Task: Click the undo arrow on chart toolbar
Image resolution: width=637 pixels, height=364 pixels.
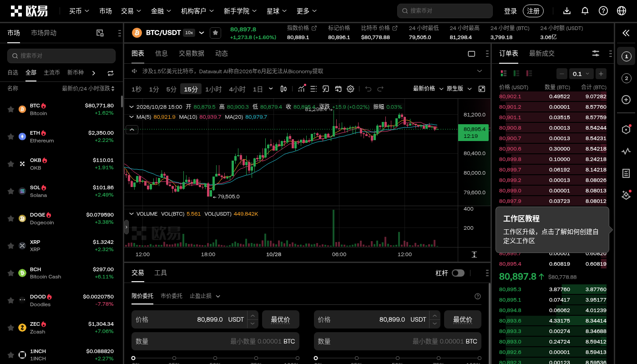Action: pyautogui.click(x=368, y=89)
